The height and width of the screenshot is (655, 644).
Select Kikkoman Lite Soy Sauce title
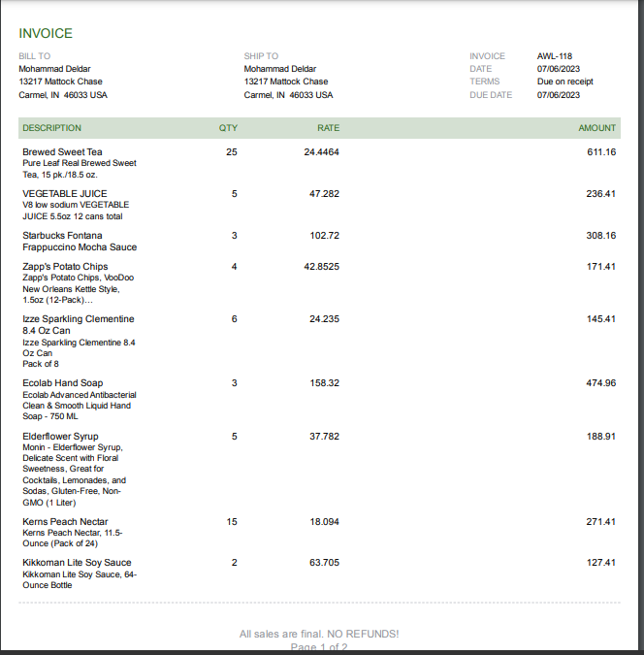(x=77, y=563)
